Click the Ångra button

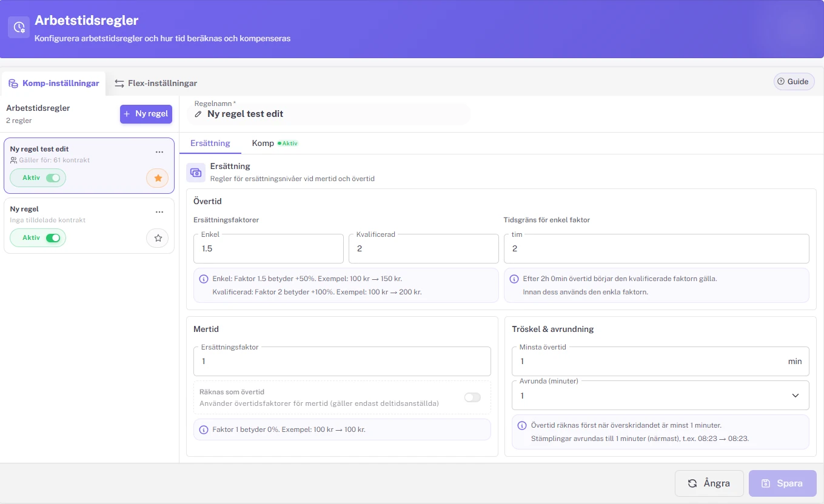[709, 483]
